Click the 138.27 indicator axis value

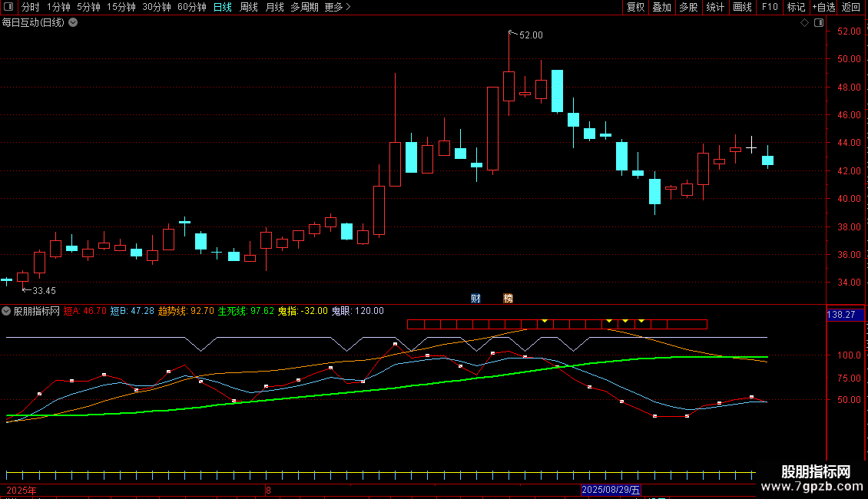tap(841, 315)
